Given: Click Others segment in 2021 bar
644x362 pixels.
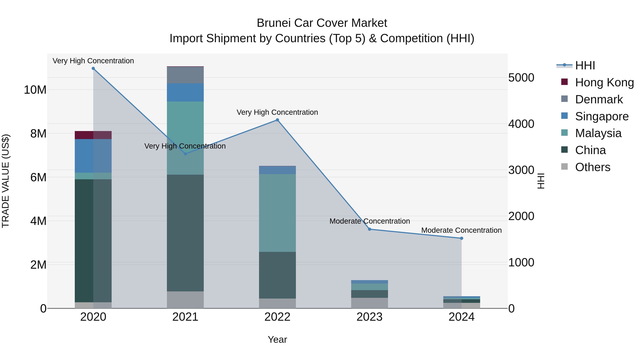Looking at the screenshot, I should [x=185, y=300].
